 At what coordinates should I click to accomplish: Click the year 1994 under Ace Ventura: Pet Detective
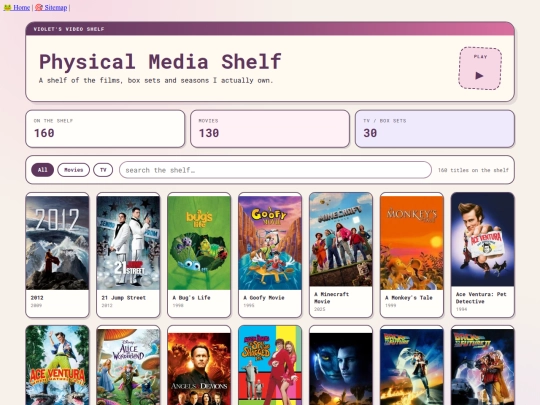(x=461, y=309)
